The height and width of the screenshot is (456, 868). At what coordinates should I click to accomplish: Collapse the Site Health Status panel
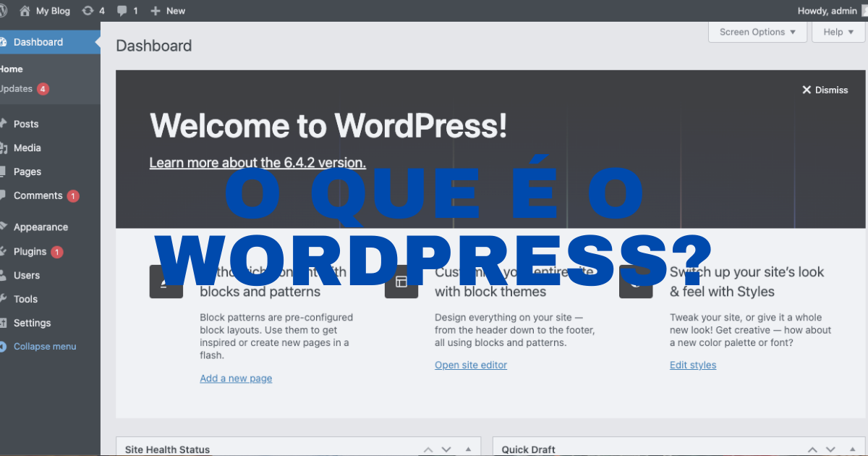(467, 449)
